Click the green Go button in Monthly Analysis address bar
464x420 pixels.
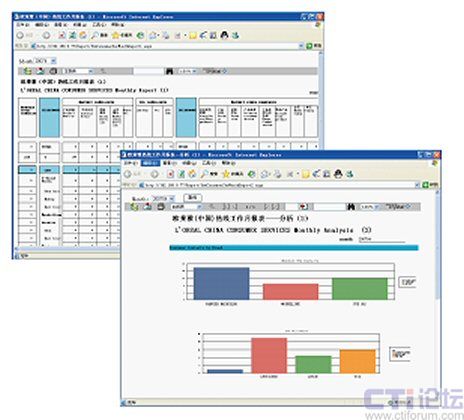[425, 185]
